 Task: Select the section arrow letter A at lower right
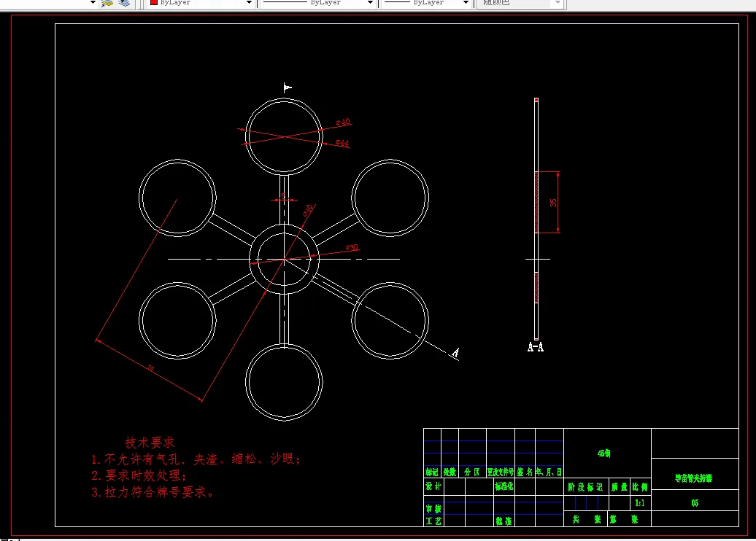[x=455, y=353]
